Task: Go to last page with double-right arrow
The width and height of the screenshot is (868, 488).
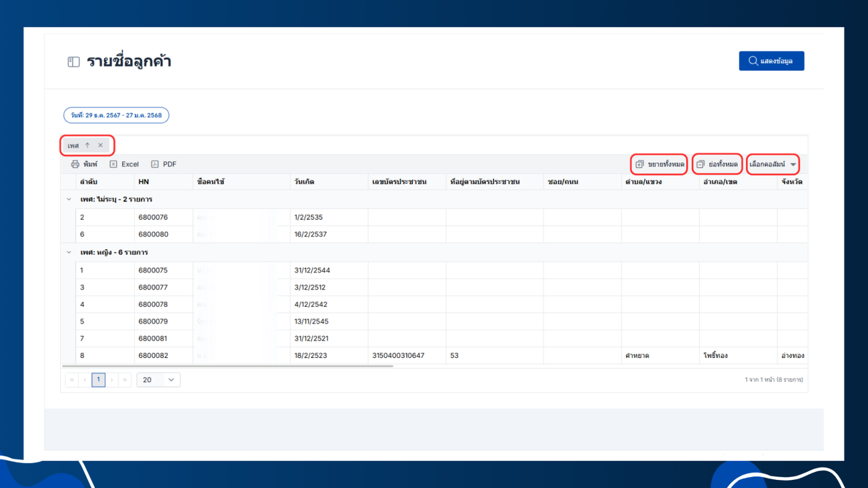Action: tap(125, 379)
